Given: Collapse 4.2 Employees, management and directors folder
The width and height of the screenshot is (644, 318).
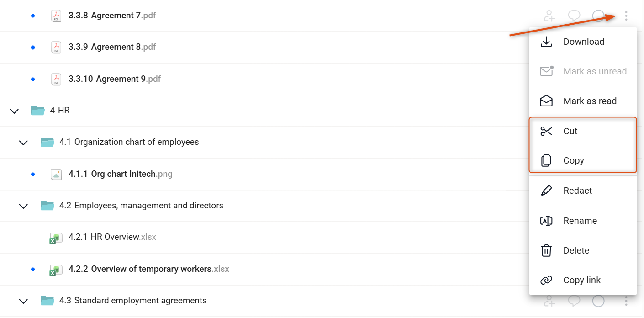Looking at the screenshot, I should click(23, 206).
